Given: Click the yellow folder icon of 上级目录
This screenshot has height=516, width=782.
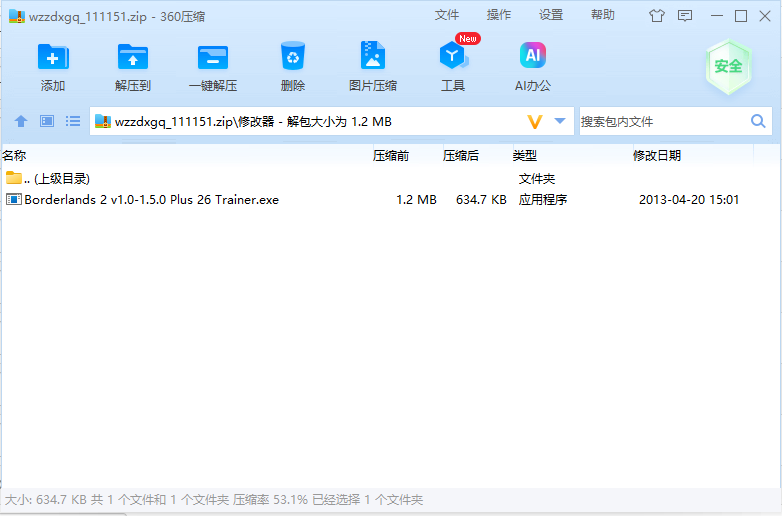Looking at the screenshot, I should coord(13,177).
